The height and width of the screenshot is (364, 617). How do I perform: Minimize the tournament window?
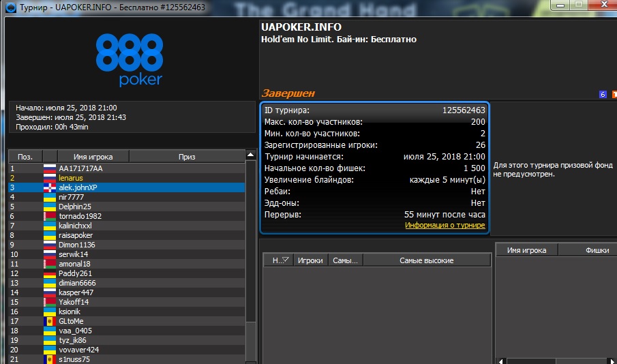click(x=560, y=5)
